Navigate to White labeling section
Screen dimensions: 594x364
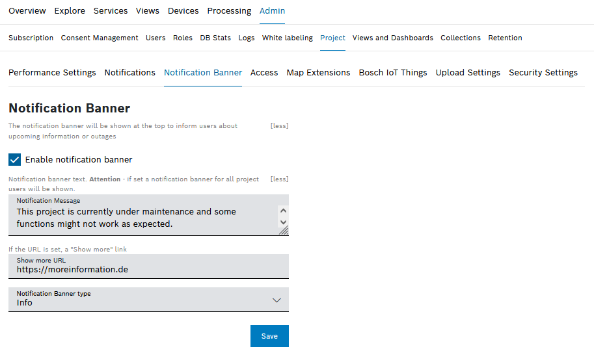point(288,38)
